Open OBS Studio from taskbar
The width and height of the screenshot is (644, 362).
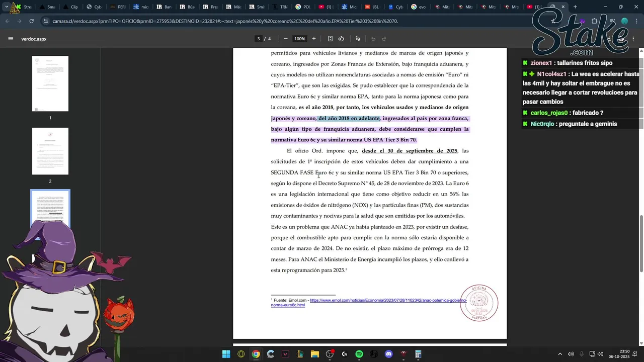coord(330,354)
